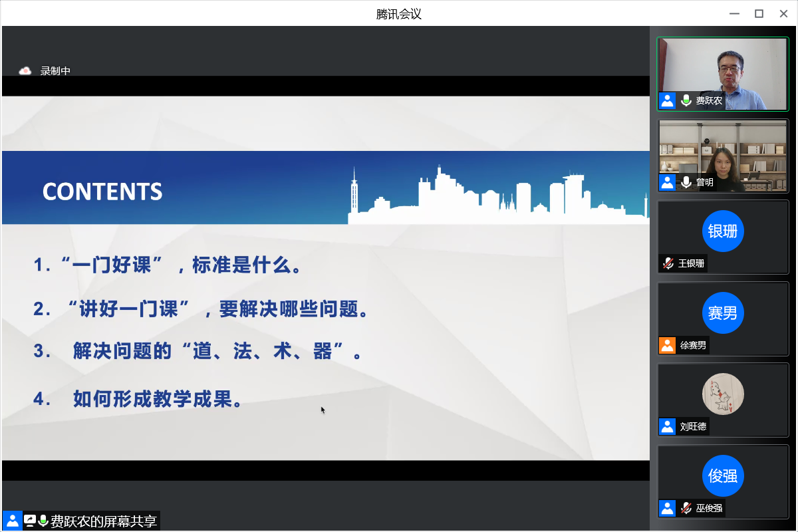Click 王银珊's muted microphone icon
The width and height of the screenshot is (798, 532).
[668, 263]
